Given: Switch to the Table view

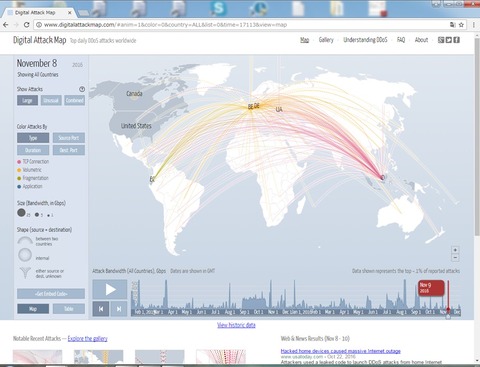Looking at the screenshot, I should (69, 309).
